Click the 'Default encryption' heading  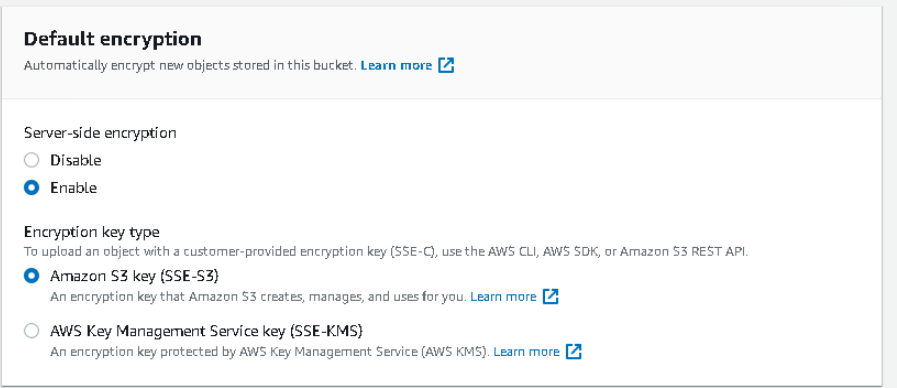[113, 39]
